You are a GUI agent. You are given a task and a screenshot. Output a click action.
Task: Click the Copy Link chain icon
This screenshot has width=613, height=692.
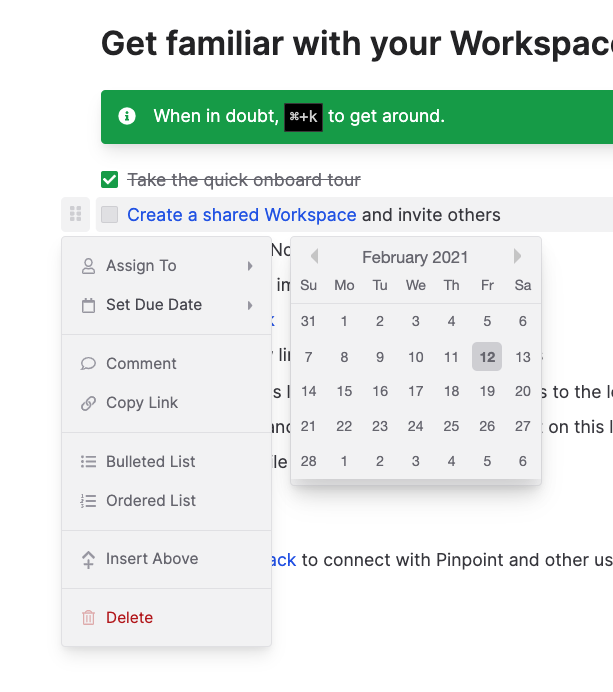[88, 403]
